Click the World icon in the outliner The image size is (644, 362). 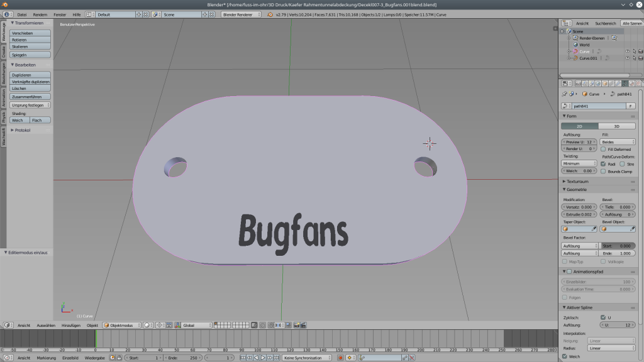[x=575, y=45]
